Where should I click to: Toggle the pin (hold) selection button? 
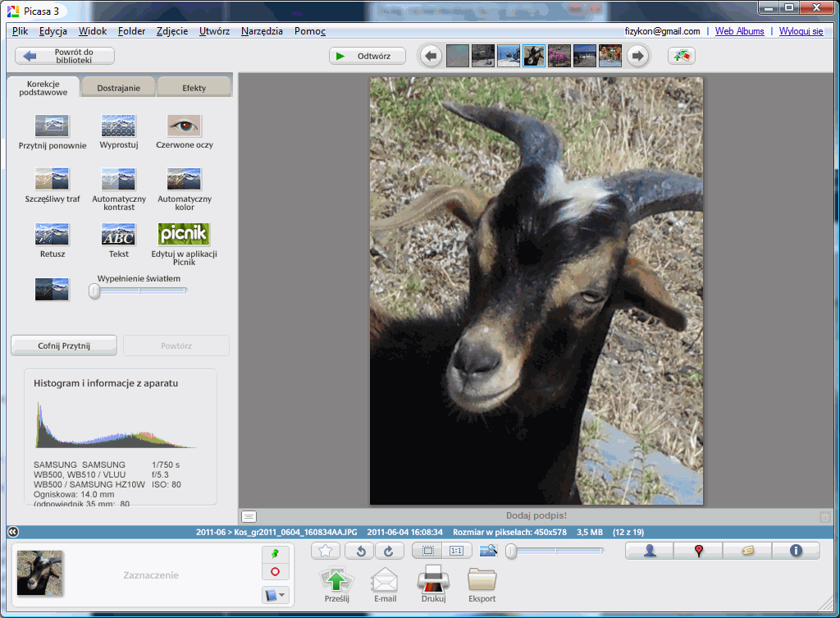point(276,555)
